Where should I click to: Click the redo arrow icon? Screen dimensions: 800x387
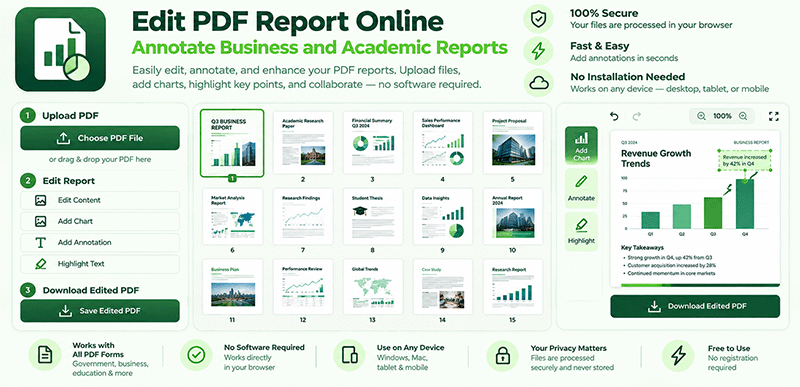tap(637, 116)
